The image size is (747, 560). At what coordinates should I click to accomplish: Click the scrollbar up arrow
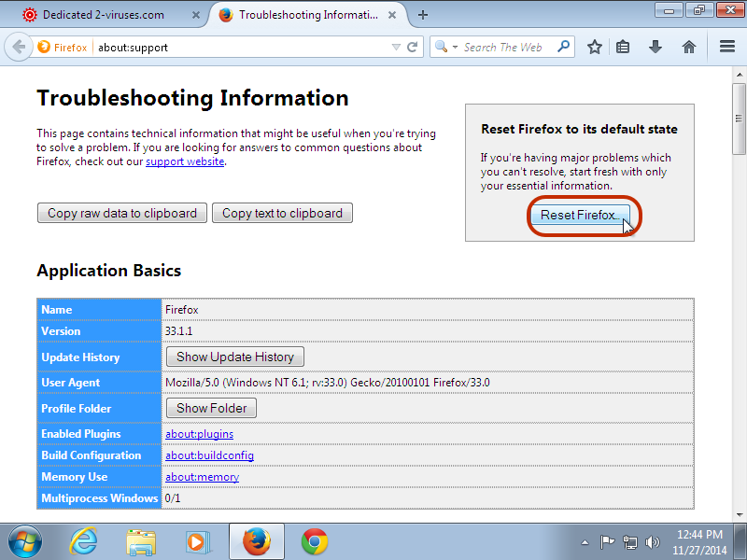(740, 75)
